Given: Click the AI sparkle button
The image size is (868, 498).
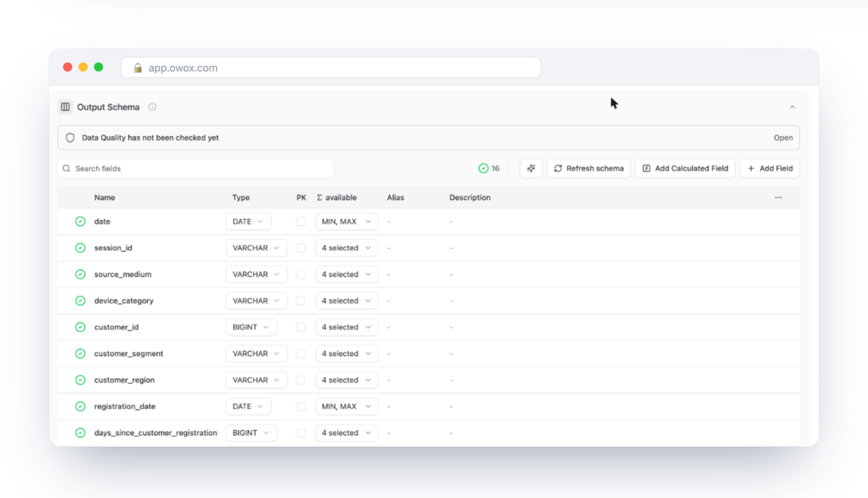Looking at the screenshot, I should (531, 169).
